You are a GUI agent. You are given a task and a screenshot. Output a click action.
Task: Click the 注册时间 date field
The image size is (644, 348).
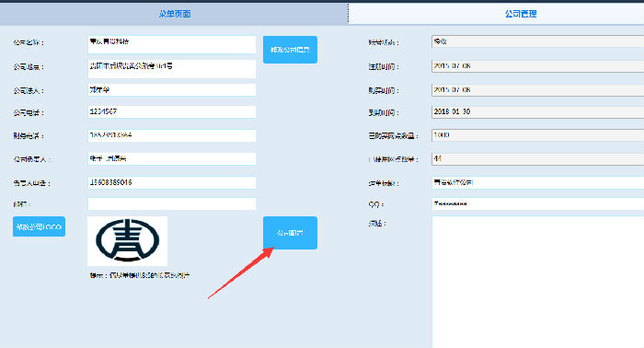click(537, 66)
